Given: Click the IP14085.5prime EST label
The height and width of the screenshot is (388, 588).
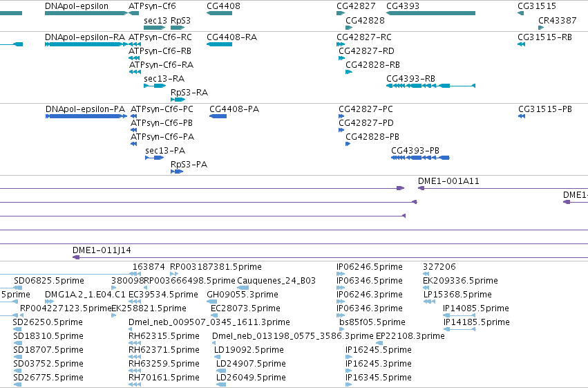Looking at the screenshot, I should click(476, 308).
